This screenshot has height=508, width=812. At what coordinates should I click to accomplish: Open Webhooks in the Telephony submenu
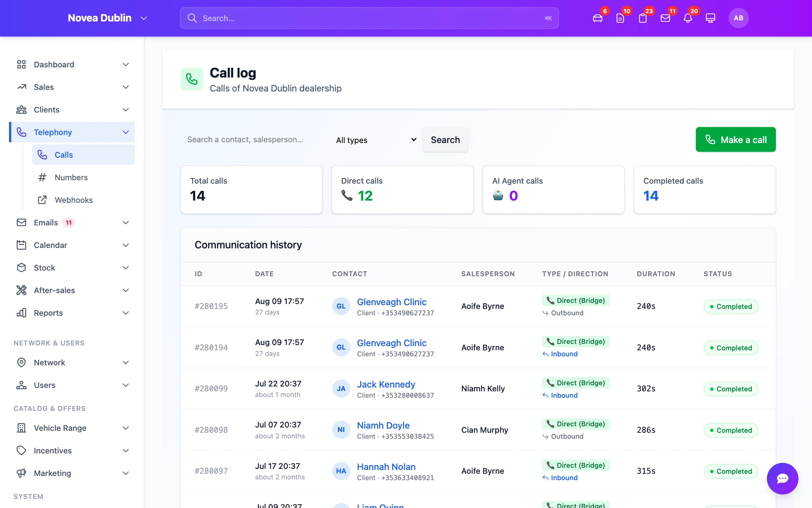[x=83, y=200]
